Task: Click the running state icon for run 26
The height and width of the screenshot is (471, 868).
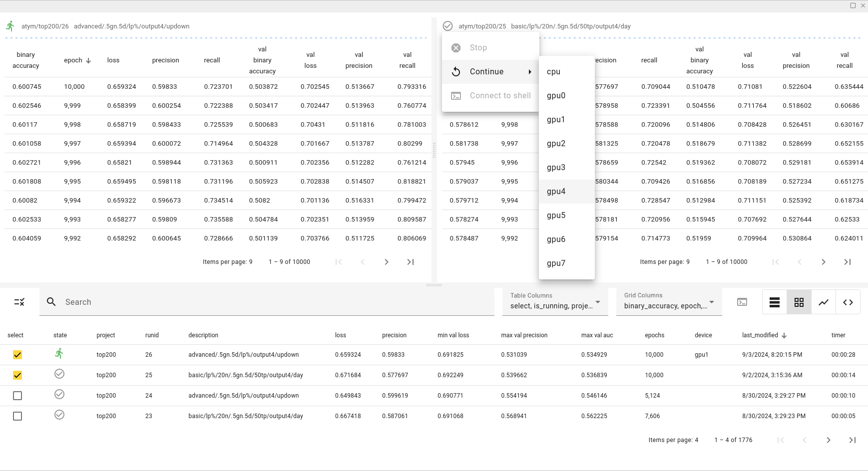Action: pyautogui.click(x=59, y=354)
